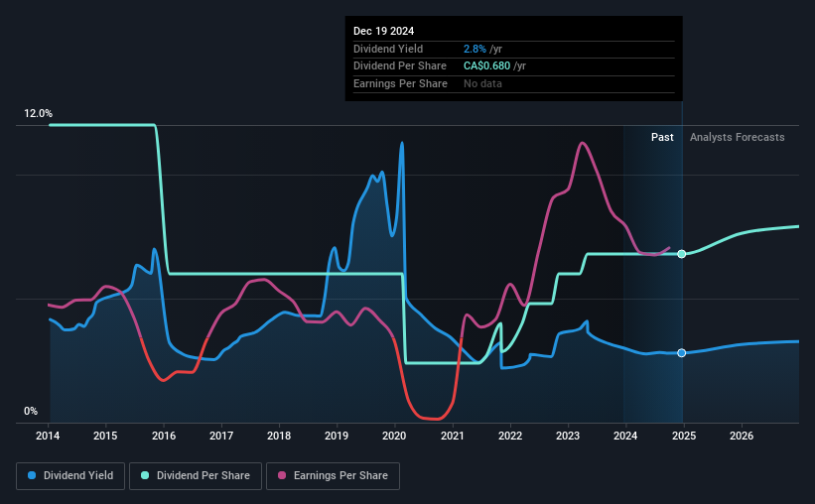Click the 'Earnings Per Share' tooltip row label

coord(400,83)
